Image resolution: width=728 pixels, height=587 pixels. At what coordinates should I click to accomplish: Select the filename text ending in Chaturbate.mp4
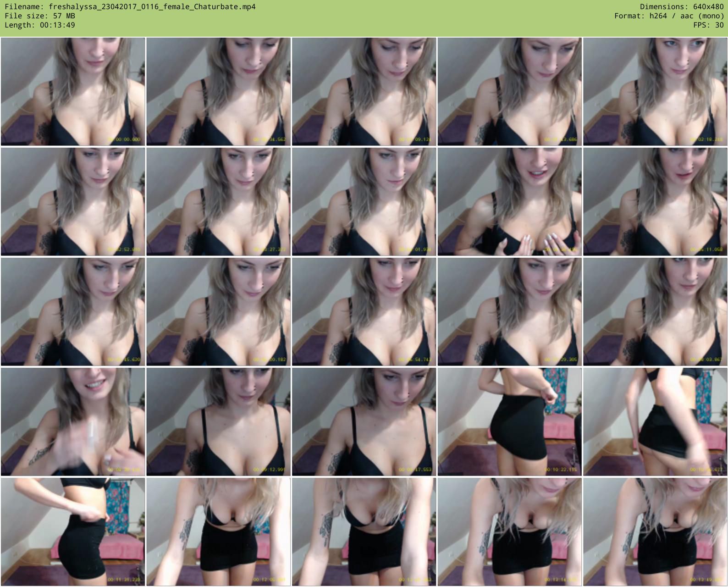click(x=152, y=7)
